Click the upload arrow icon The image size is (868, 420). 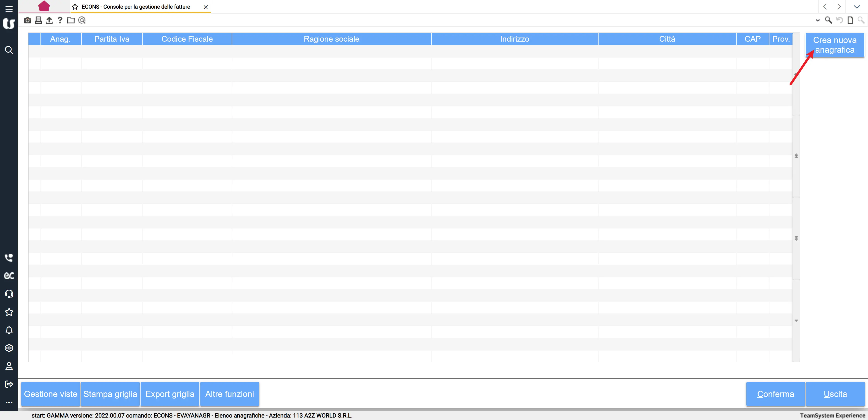point(49,20)
